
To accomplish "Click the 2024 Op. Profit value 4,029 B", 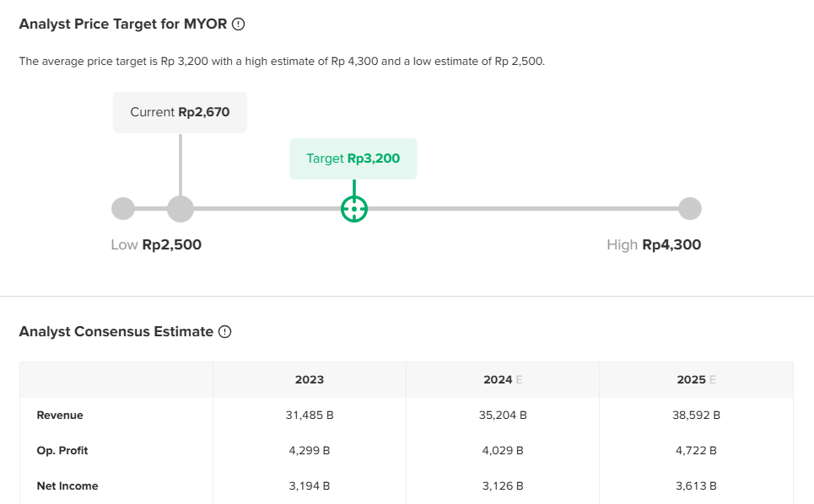I will (x=503, y=451).
